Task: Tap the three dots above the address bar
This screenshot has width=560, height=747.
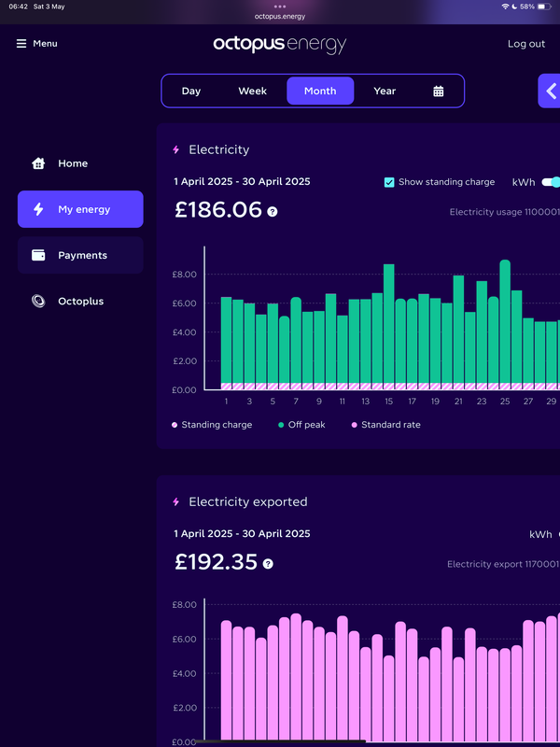Action: pos(280,7)
